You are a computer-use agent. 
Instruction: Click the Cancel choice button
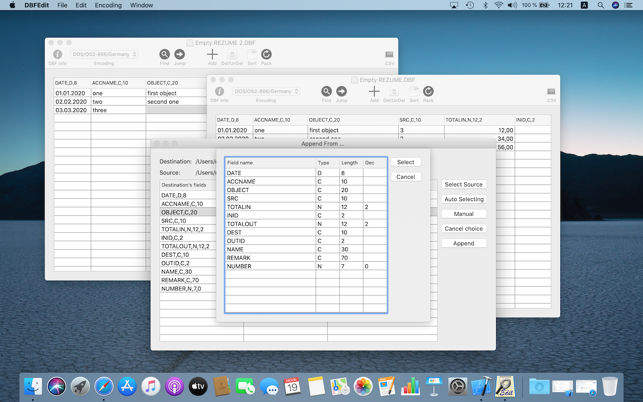(464, 229)
